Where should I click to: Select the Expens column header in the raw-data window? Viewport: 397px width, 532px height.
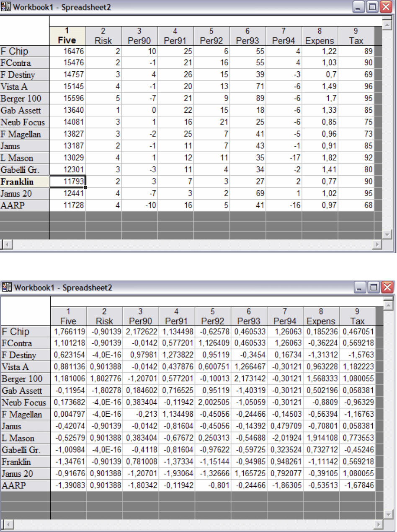tap(320, 36)
